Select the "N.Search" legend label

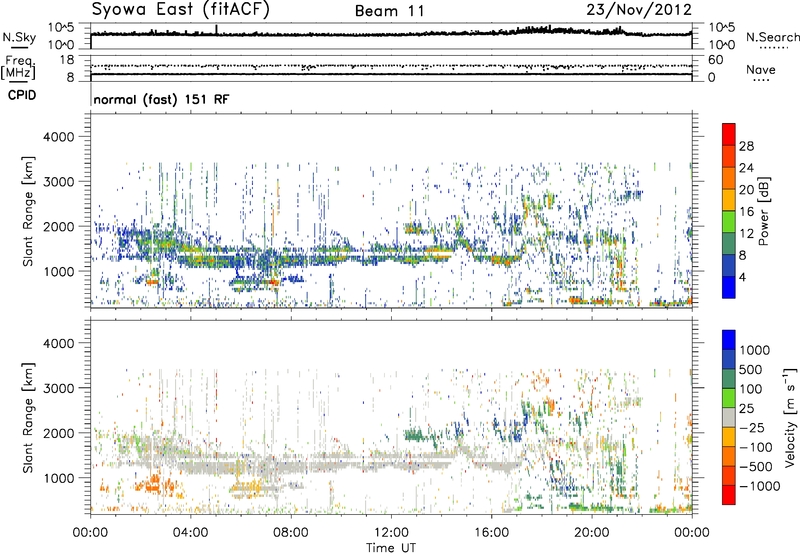pos(772,37)
